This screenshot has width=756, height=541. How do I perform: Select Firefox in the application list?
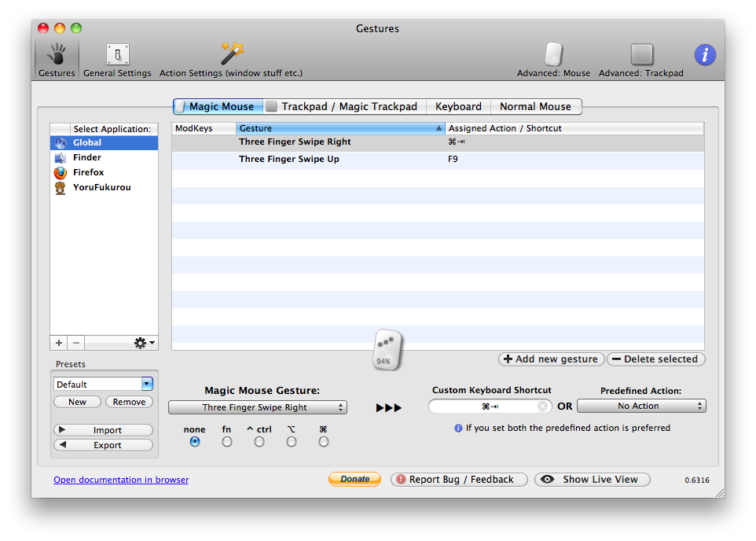click(105, 173)
